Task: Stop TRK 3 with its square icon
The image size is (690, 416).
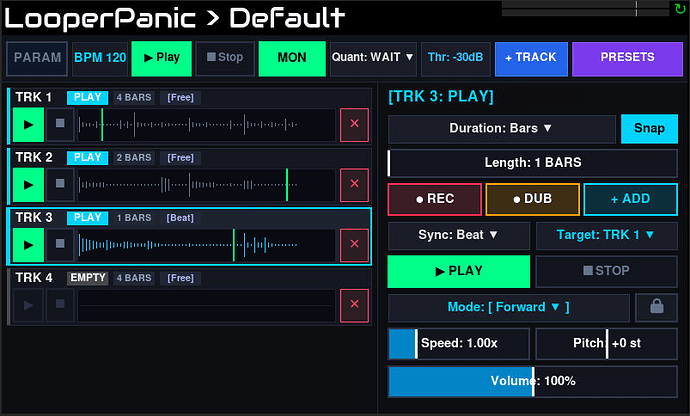Action: point(60,245)
